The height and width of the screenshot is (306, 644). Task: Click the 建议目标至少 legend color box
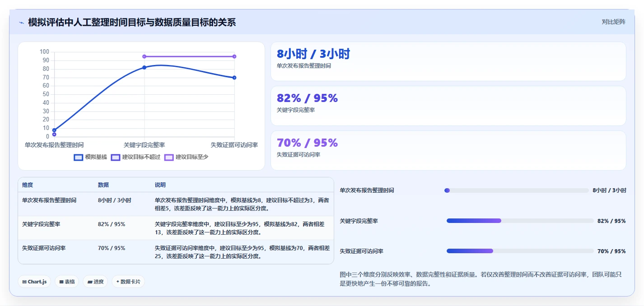[x=169, y=157]
